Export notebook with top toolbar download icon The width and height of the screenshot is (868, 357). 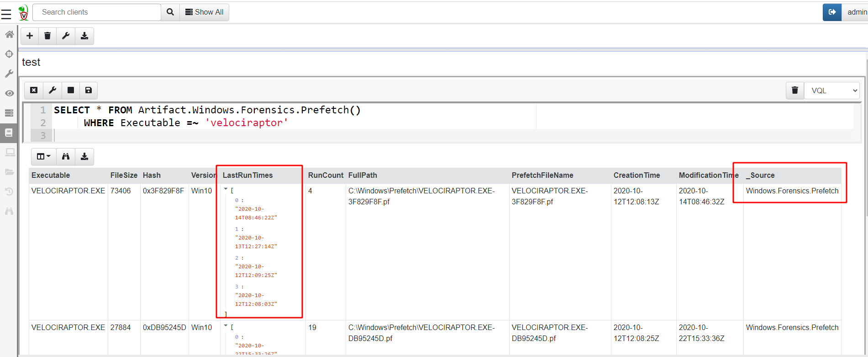click(84, 36)
